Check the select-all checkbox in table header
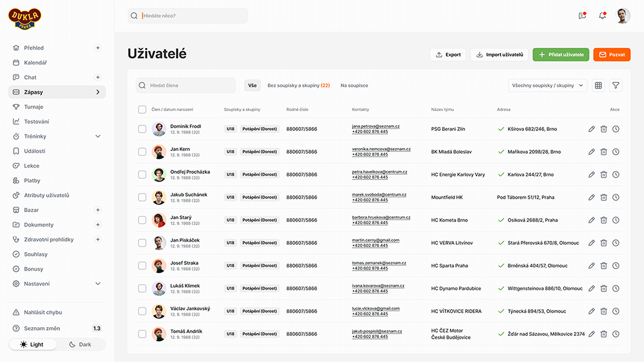The image size is (644, 362). coord(142,110)
